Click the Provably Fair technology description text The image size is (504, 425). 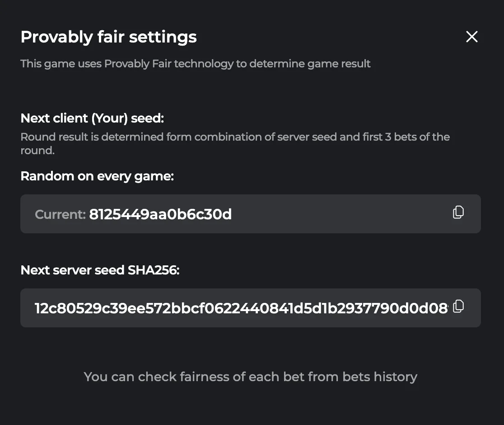pyautogui.click(x=195, y=64)
